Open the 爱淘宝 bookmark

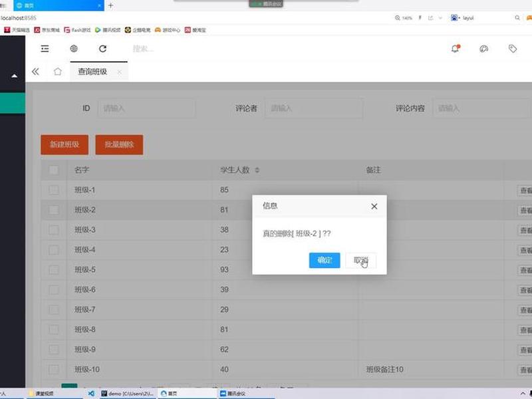pos(195,30)
